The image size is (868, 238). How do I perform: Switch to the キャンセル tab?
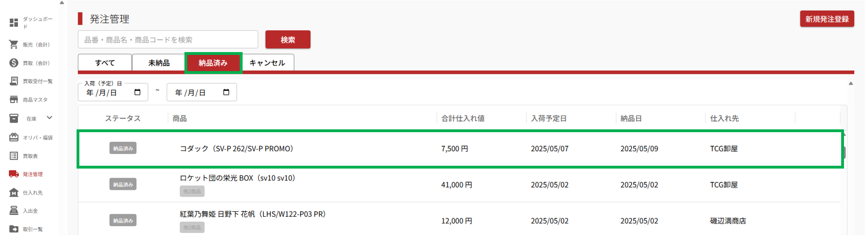[x=267, y=63]
